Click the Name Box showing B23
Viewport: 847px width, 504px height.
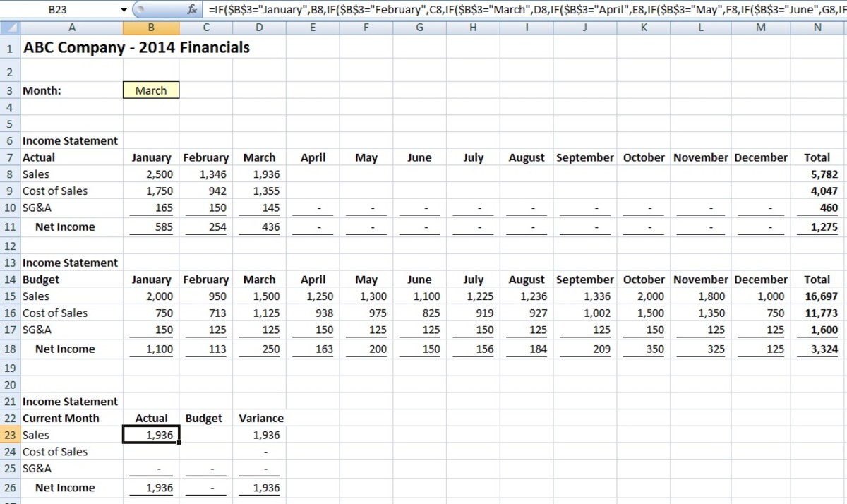pyautogui.click(x=59, y=10)
